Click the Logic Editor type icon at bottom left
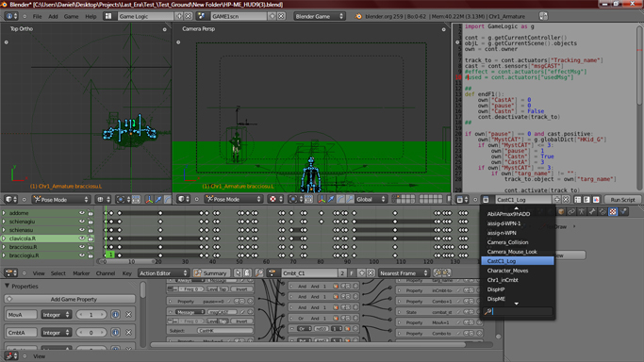644x362 pixels. pyautogui.click(x=10, y=356)
